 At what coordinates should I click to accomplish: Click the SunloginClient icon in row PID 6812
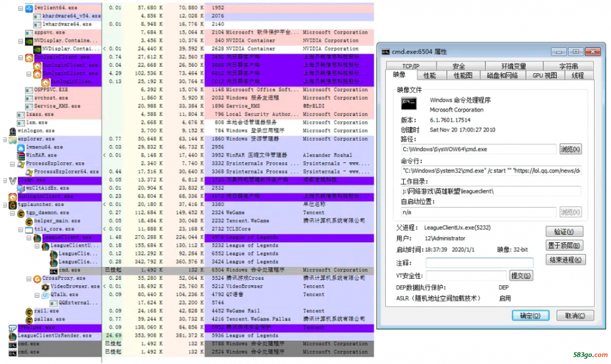coord(38,73)
